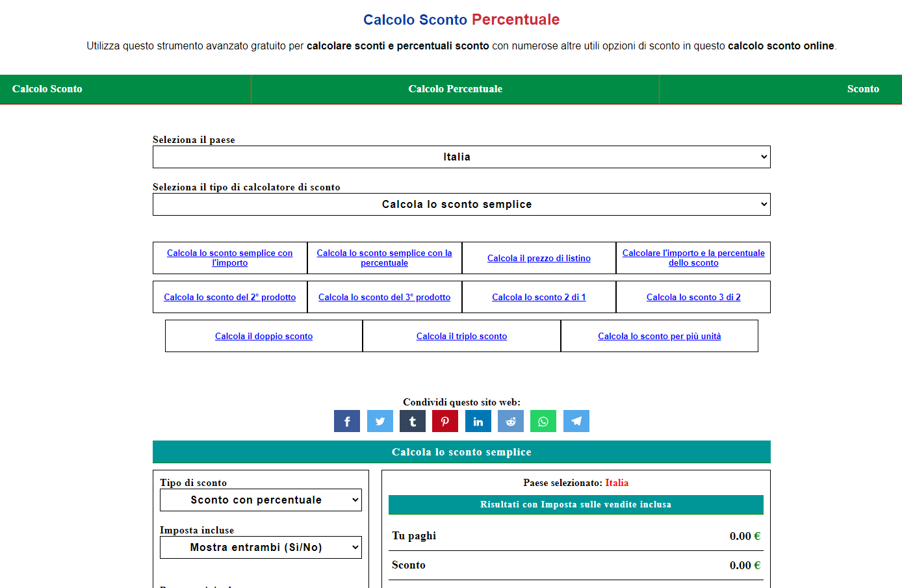902x588 pixels.
Task: Open Calcola lo sconto semplice con la percentuale
Action: 385,258
